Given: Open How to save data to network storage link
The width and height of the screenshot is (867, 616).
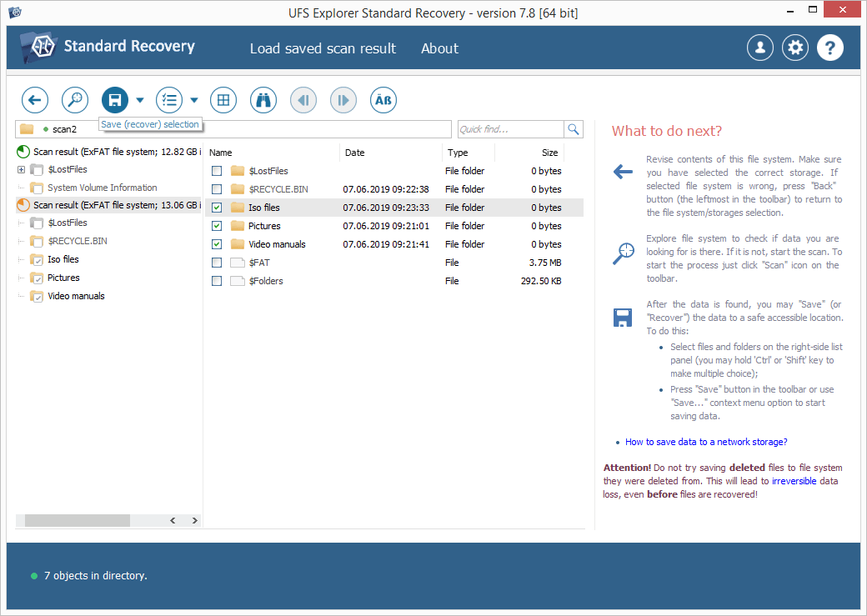Looking at the screenshot, I should click(x=706, y=442).
